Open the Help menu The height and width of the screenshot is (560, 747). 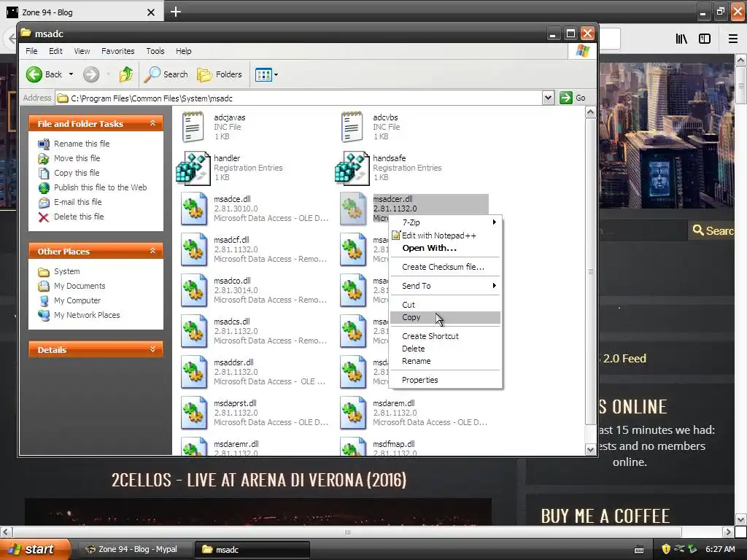click(x=183, y=51)
